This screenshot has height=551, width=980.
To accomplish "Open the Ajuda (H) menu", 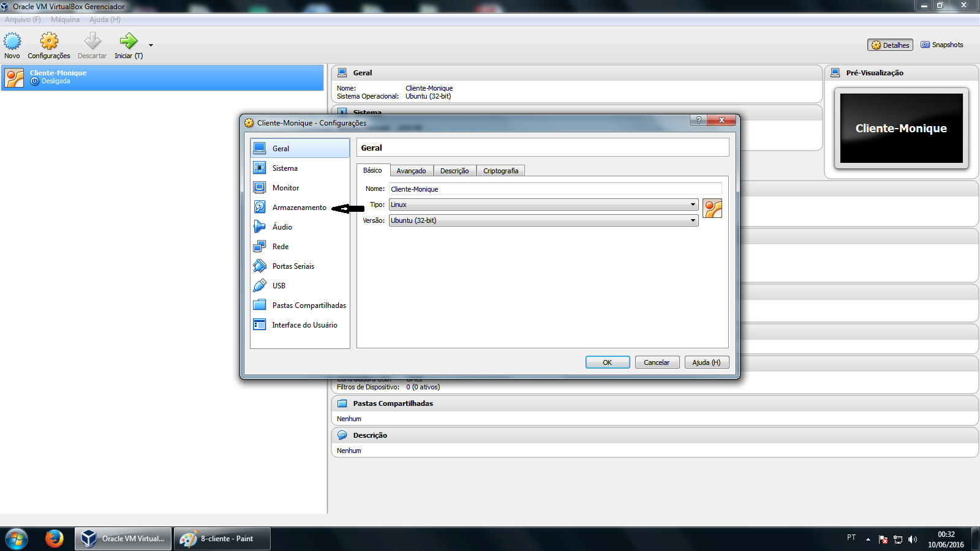I will click(x=105, y=20).
